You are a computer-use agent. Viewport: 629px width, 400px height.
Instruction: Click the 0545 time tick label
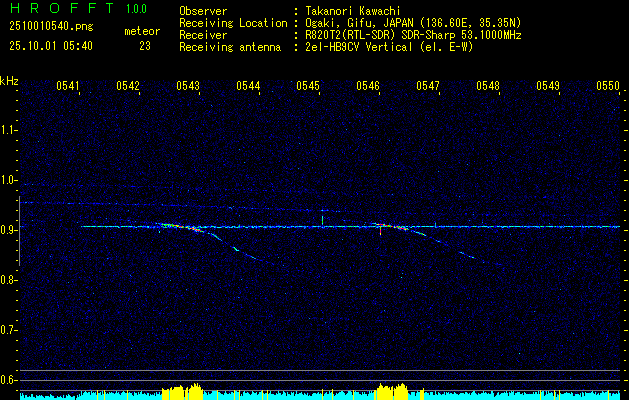tap(308, 86)
